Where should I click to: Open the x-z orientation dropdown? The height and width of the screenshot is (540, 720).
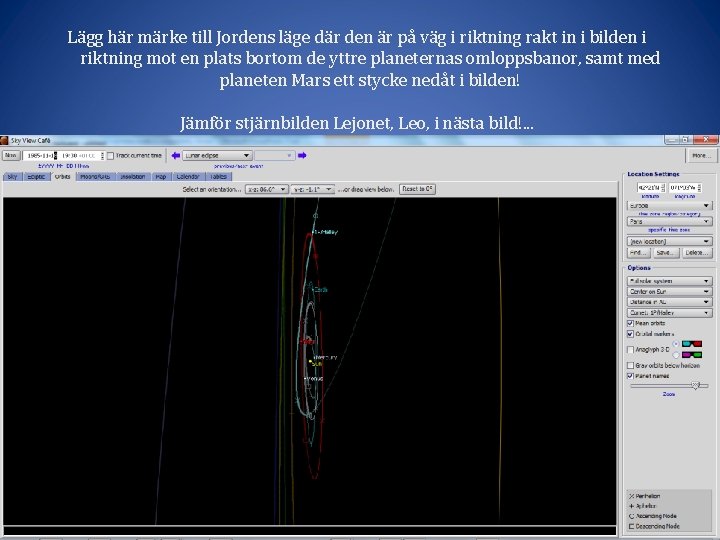pos(267,189)
